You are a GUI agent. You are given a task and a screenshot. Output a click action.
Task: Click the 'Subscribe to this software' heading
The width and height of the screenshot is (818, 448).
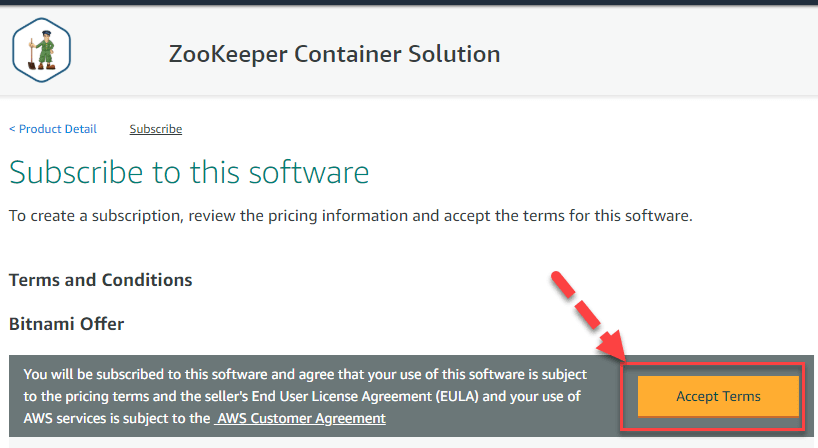click(189, 172)
